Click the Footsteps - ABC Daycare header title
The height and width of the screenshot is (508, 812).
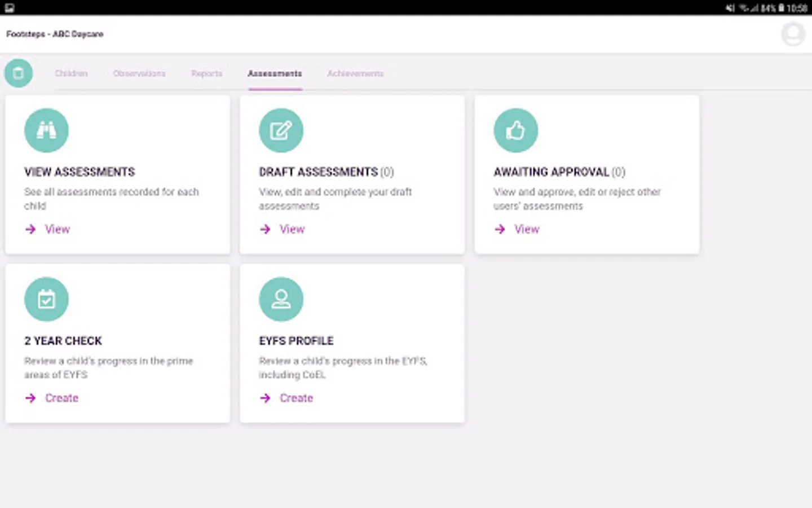(55, 34)
